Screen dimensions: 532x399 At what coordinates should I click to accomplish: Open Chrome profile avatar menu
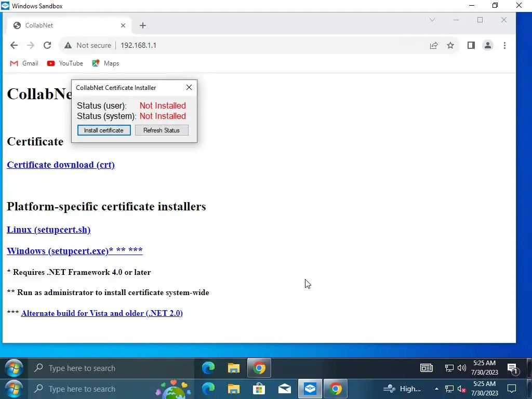[x=487, y=46]
